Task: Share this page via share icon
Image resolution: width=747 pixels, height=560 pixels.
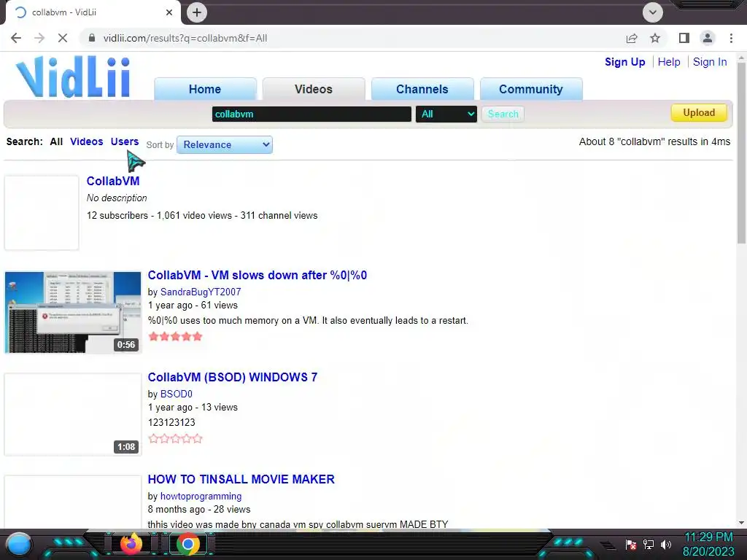Action: tap(632, 38)
